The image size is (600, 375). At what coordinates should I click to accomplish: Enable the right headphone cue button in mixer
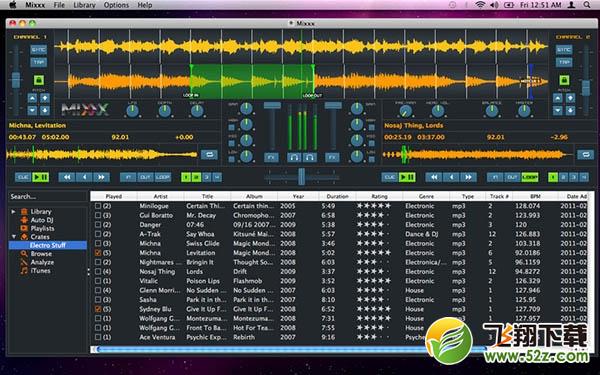pos(310,157)
